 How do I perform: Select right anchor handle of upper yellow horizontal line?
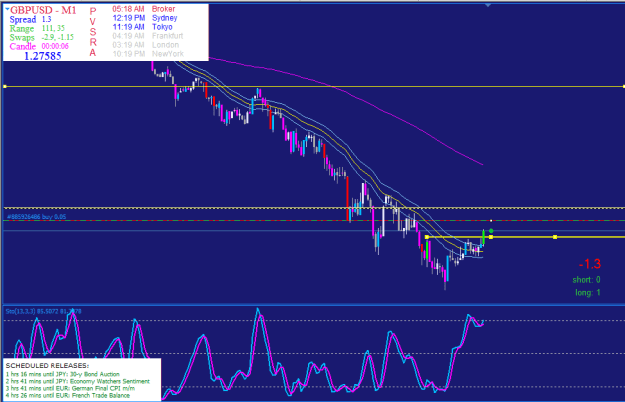(x=623, y=86)
